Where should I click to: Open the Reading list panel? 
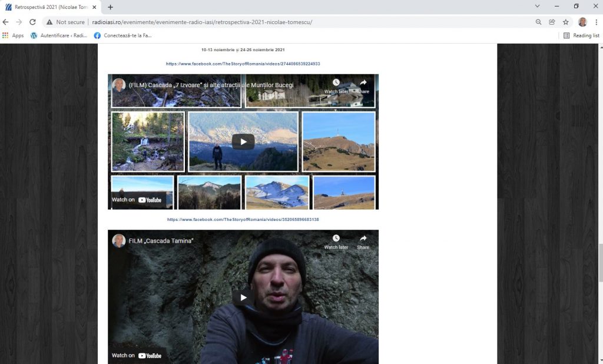pyautogui.click(x=581, y=35)
